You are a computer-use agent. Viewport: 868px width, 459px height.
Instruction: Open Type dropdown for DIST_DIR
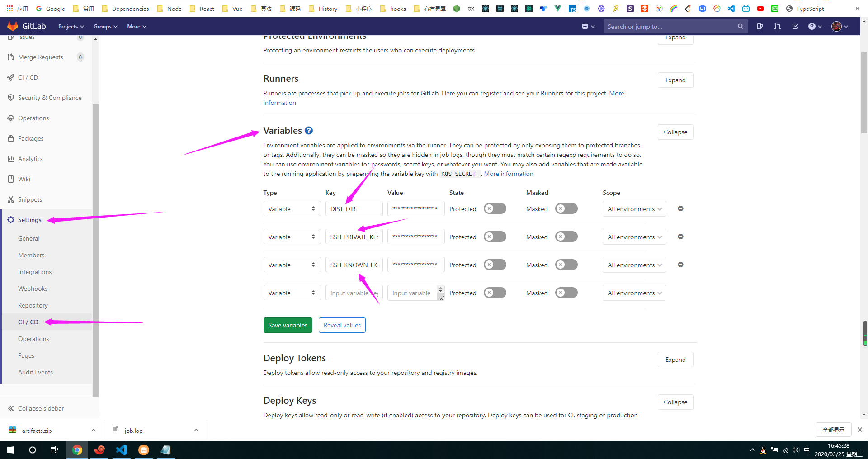(292, 208)
